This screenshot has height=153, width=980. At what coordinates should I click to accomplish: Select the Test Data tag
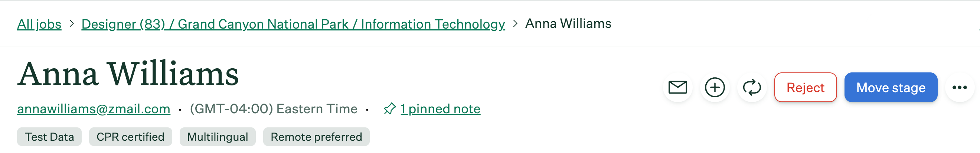point(49,137)
